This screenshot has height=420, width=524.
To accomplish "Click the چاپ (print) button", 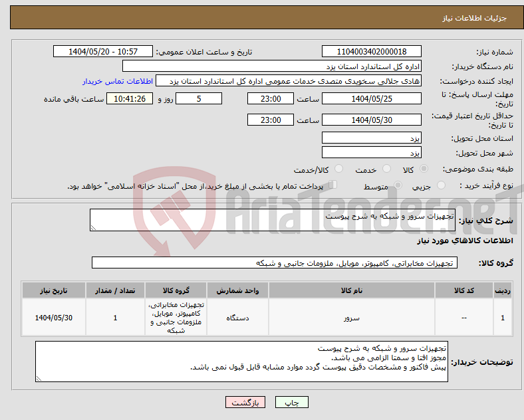I will 291,402.
